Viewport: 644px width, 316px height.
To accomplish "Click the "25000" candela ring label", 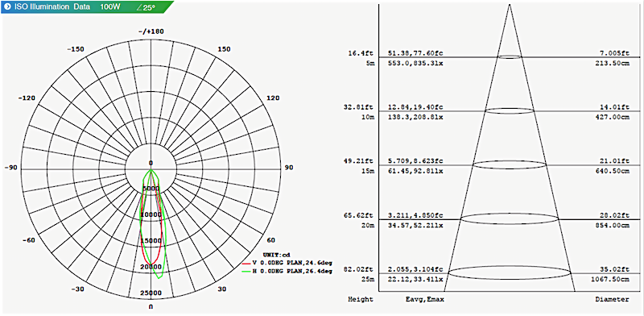I will click(151, 293).
